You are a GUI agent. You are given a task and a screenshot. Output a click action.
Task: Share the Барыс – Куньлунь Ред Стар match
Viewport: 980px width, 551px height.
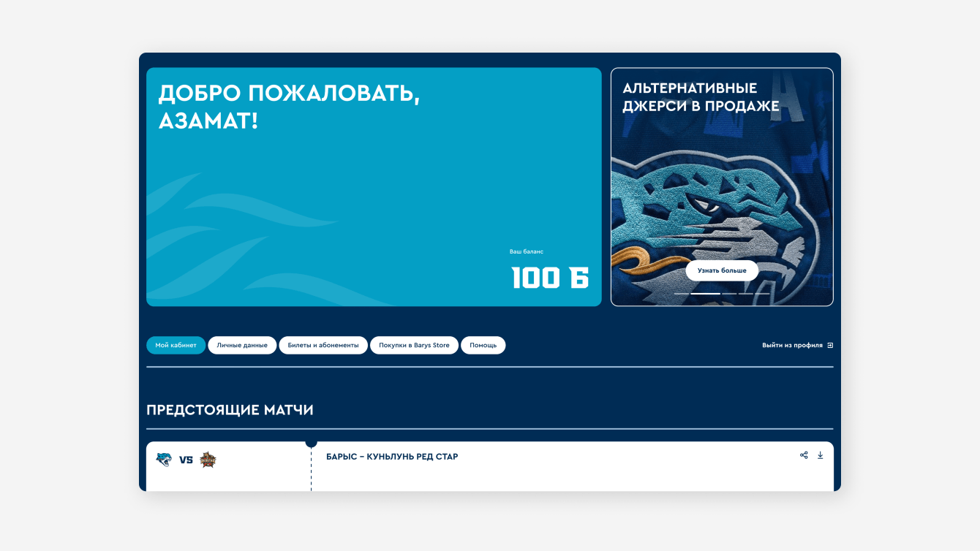coord(804,455)
